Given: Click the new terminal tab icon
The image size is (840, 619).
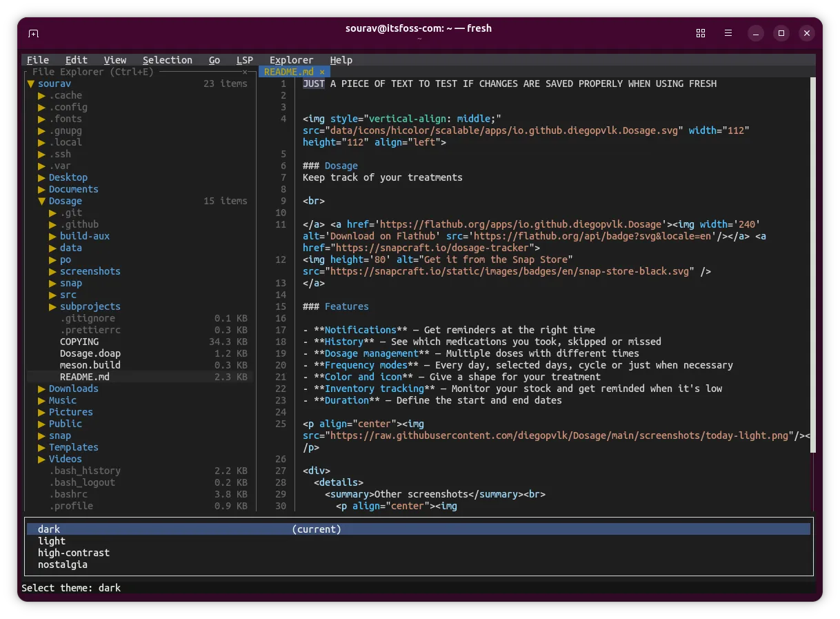Looking at the screenshot, I should coord(33,33).
